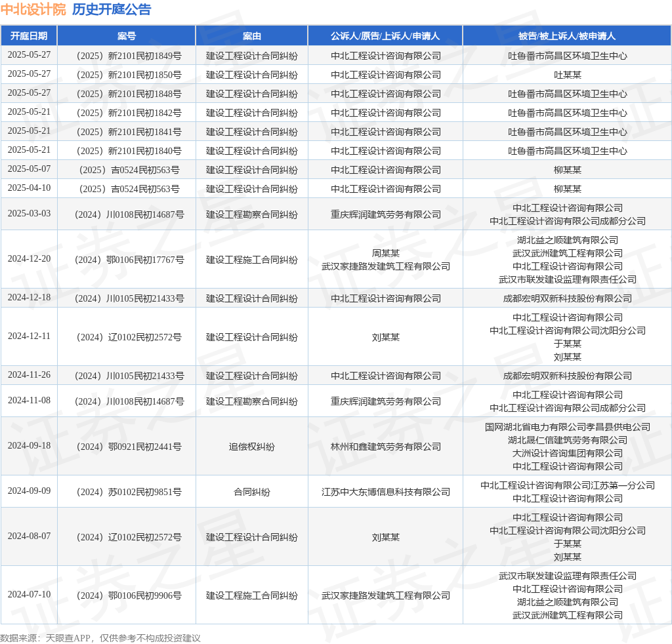Click the 公诉人/原告/上诉人/申请人 column header
Screen dimensions: 672x644
[x=385, y=36]
